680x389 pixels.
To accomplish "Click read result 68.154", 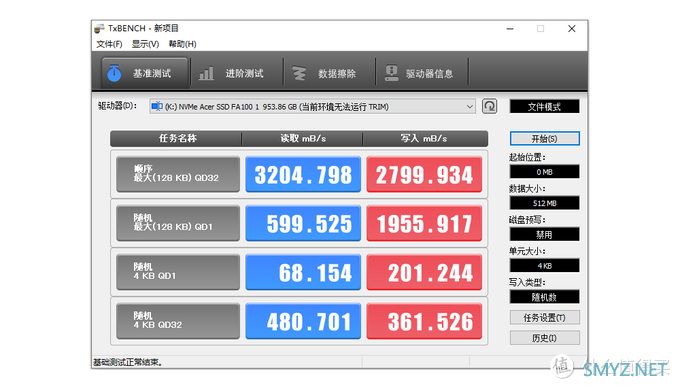I will [x=303, y=272].
